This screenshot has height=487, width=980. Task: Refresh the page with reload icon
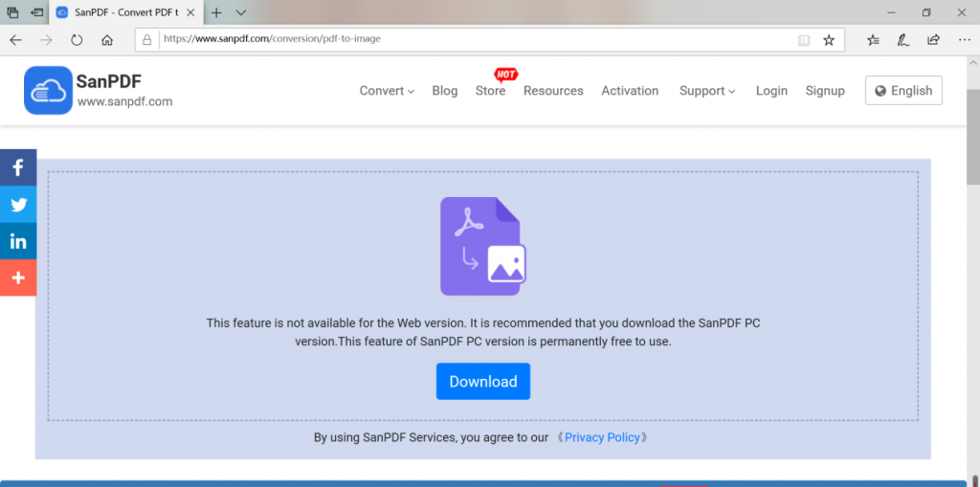click(77, 40)
